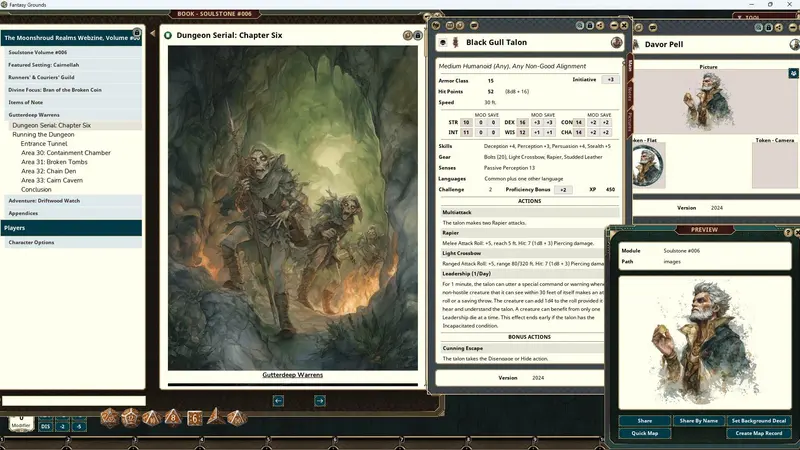The height and width of the screenshot is (450, 800).
Task: Click the Create Map Record button
Action: click(759, 433)
